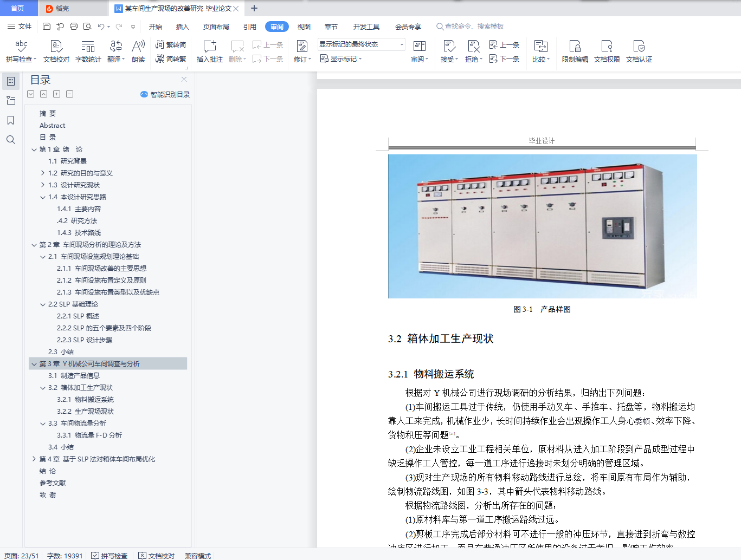
Task: Switch to 视图 (View) tab
Action: [x=304, y=27]
